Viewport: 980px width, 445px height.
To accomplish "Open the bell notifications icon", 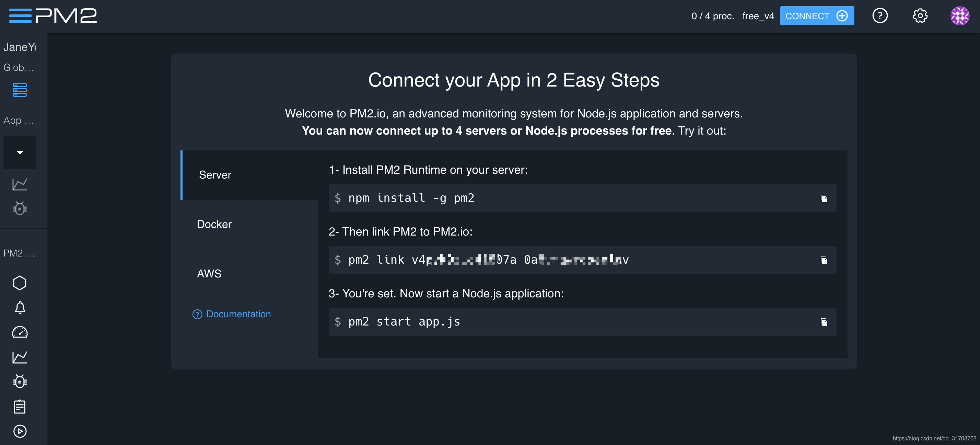I will click(20, 307).
